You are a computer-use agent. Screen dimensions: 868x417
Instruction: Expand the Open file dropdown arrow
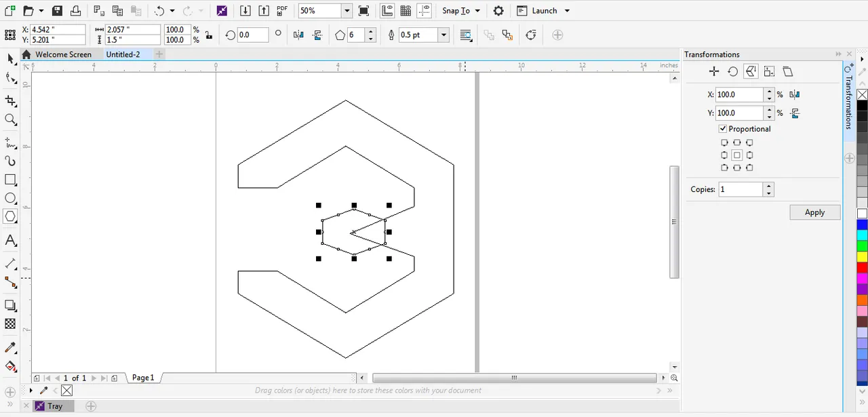click(41, 11)
